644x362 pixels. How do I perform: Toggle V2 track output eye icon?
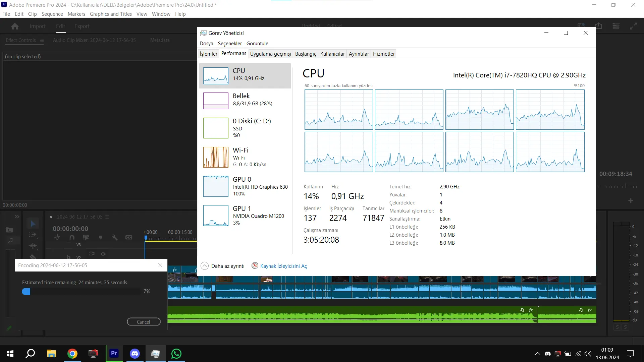[103, 254]
